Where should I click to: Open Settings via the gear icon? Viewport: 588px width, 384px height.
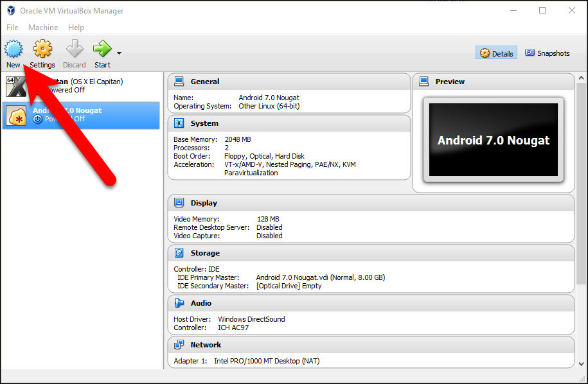coord(42,49)
